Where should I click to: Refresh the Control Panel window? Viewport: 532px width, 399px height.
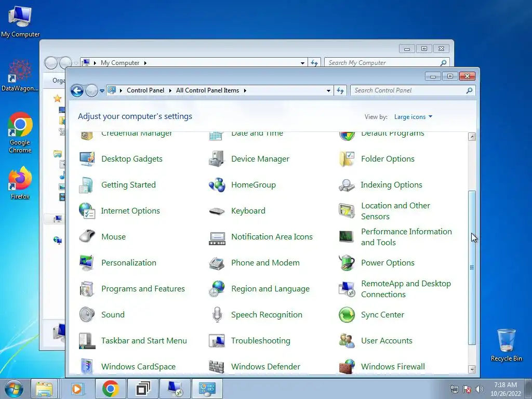point(340,90)
